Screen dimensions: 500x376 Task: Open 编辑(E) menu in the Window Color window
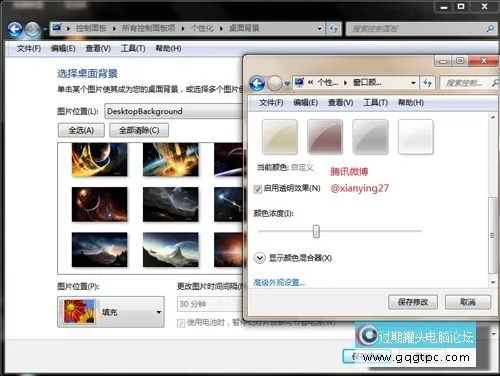coord(306,103)
